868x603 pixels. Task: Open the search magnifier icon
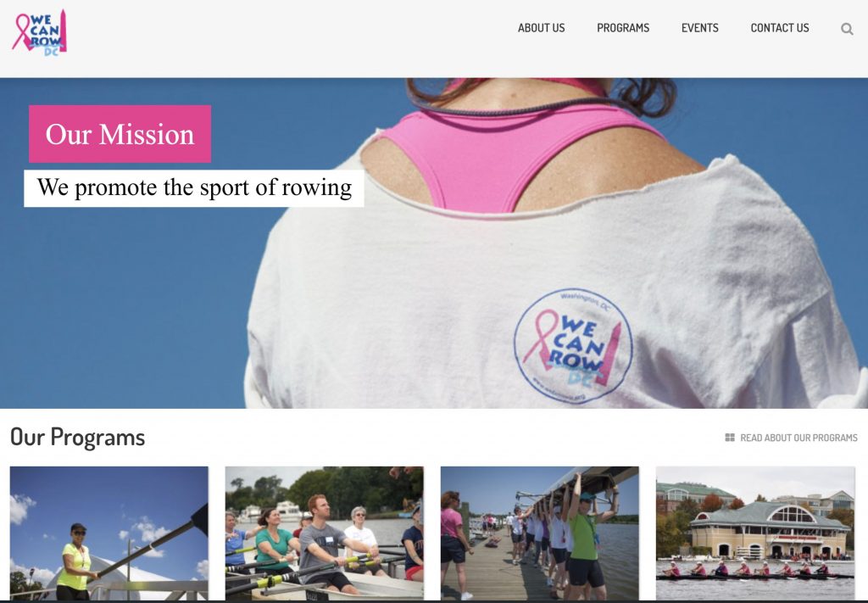click(x=847, y=29)
